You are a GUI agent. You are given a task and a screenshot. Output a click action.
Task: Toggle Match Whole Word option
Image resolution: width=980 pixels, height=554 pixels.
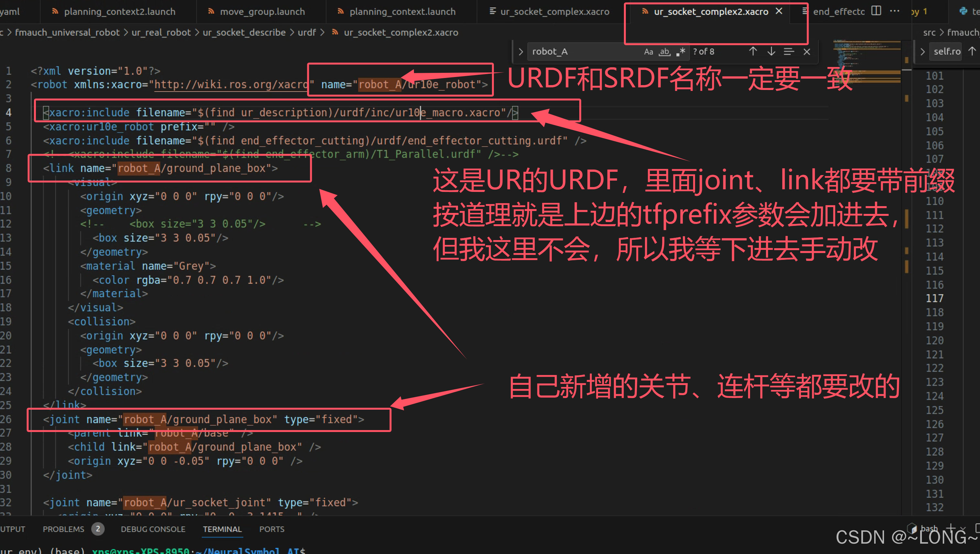[664, 52]
